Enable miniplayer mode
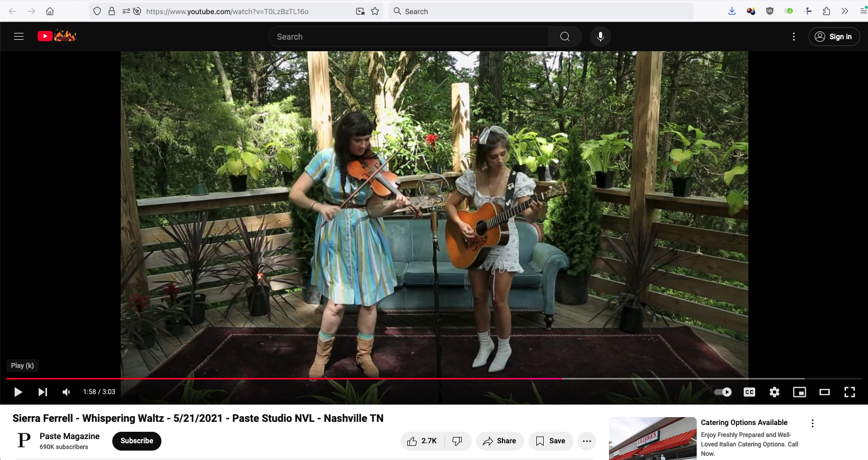Image resolution: width=868 pixels, height=460 pixels. (800, 392)
